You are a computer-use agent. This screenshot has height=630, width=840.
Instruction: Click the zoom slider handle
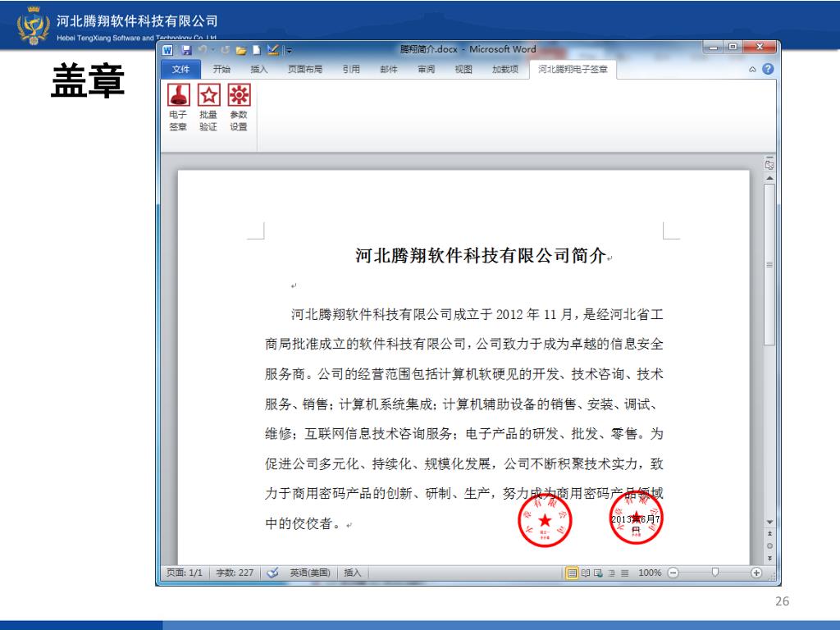point(714,573)
